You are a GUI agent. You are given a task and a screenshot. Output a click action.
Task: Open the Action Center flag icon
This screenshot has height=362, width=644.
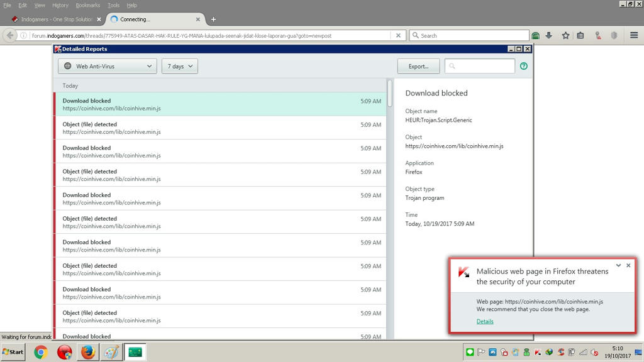pyautogui.click(x=481, y=352)
